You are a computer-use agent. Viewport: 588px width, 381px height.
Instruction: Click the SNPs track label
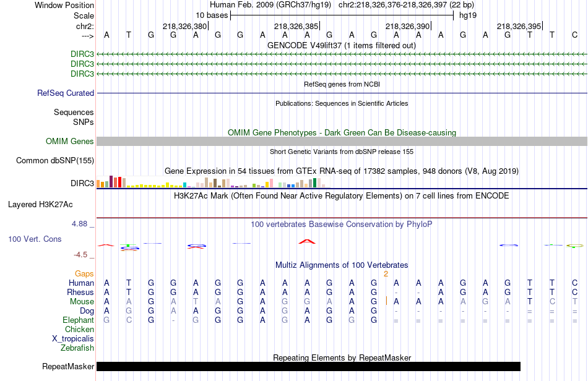pos(84,122)
